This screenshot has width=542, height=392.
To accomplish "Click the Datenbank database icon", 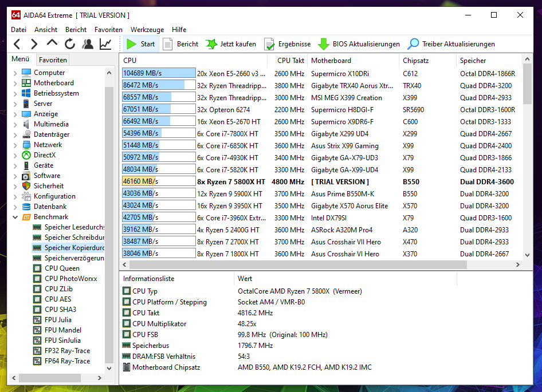I will point(26,207).
